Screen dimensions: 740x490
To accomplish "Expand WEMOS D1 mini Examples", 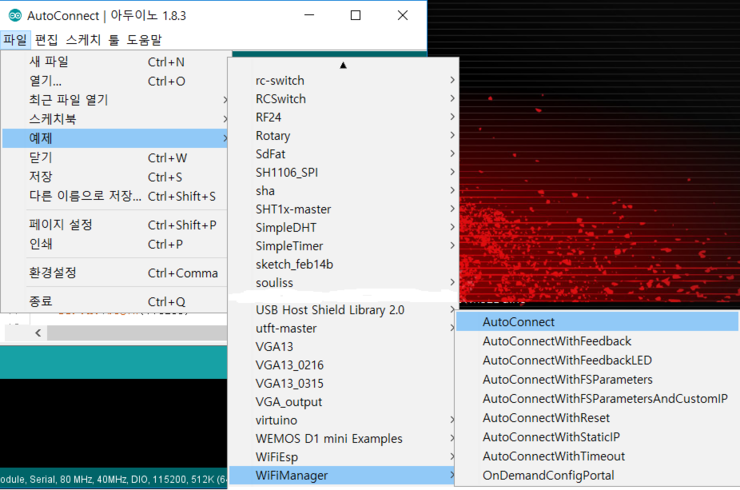I will [x=343, y=439].
